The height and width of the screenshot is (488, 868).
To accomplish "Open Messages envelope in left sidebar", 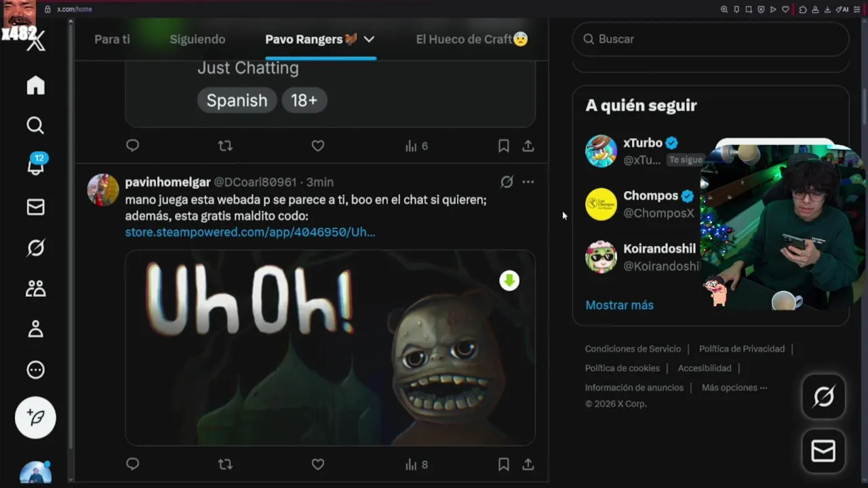I will coord(35,207).
